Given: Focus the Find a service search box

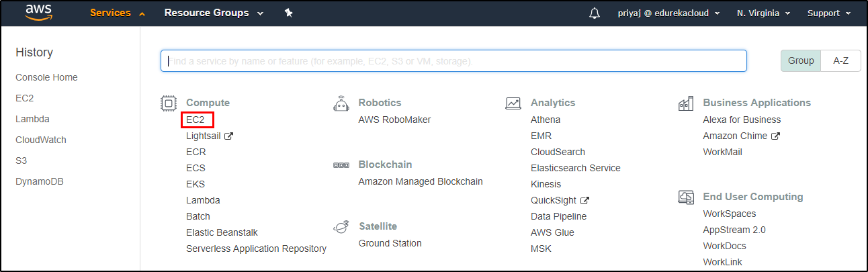Looking at the screenshot, I should click(453, 60).
